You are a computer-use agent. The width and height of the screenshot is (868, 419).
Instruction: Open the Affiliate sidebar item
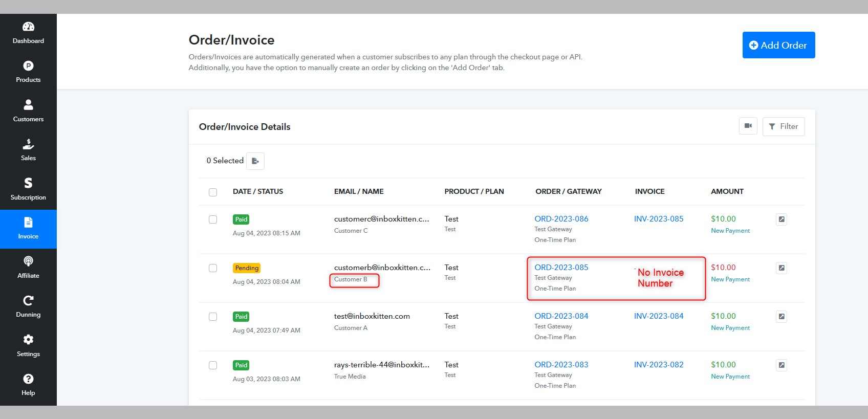click(x=28, y=268)
